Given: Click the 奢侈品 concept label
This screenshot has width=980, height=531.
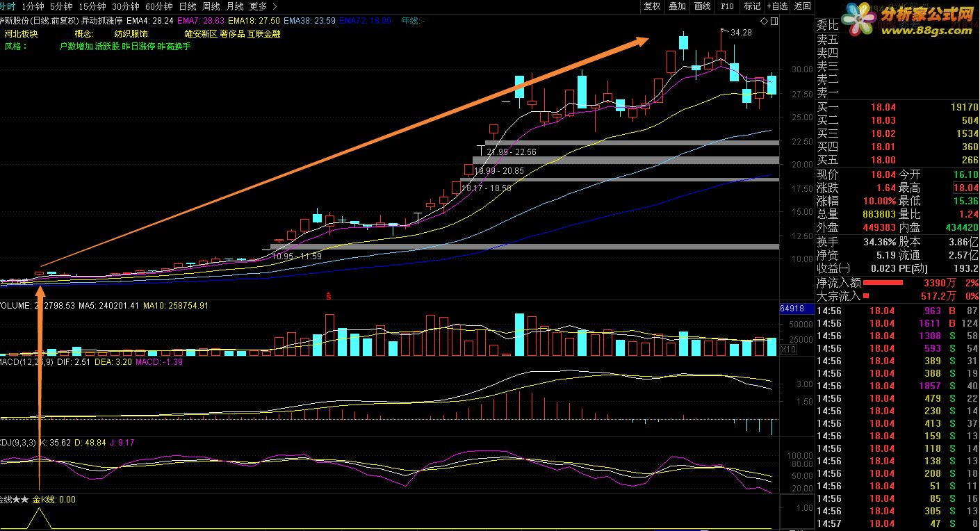Looking at the screenshot, I should [231, 33].
